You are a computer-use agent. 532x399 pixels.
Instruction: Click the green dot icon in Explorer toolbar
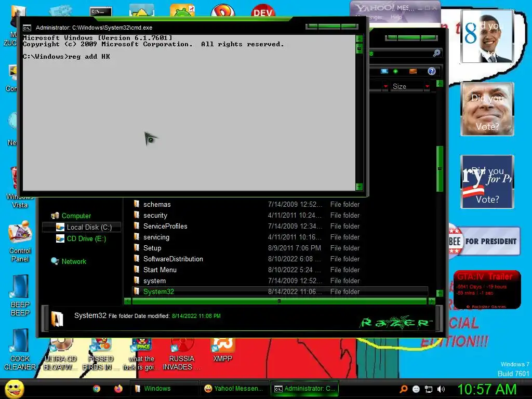point(395,71)
